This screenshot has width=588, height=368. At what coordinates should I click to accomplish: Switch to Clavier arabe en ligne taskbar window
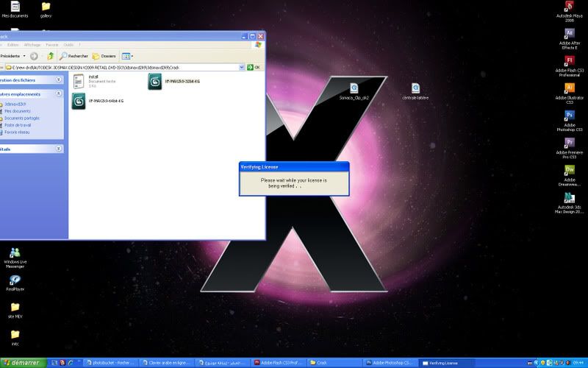166,363
